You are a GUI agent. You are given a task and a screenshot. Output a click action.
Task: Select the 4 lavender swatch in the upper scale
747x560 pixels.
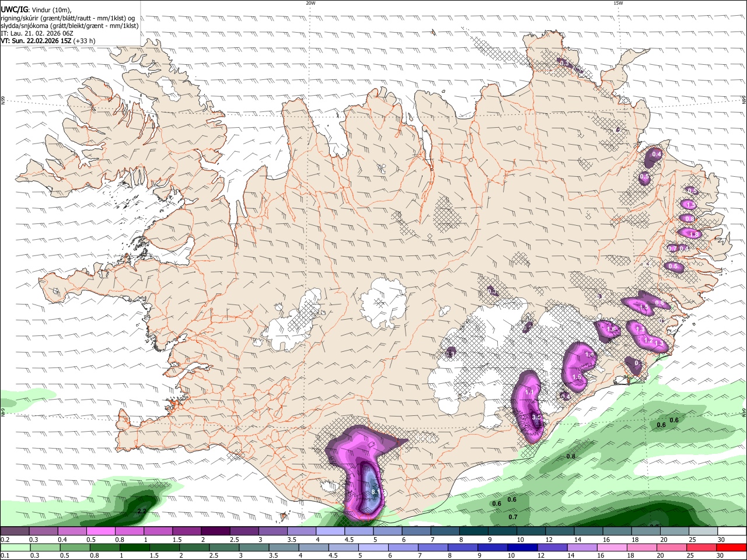(330, 531)
